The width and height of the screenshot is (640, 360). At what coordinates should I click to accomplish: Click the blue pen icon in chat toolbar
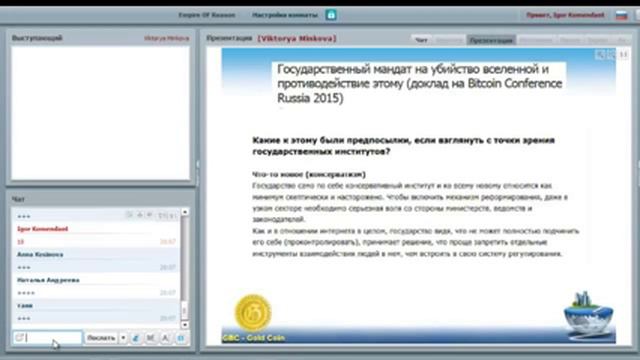[136, 338]
